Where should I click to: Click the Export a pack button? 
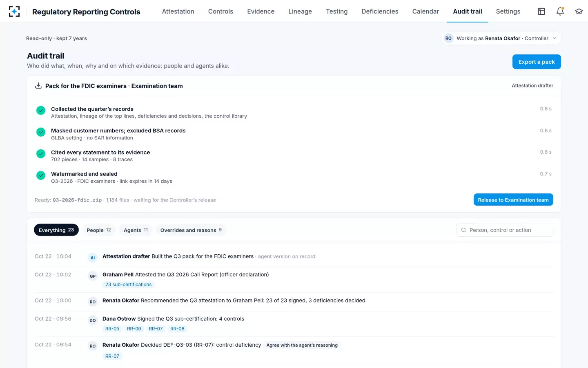click(x=537, y=62)
